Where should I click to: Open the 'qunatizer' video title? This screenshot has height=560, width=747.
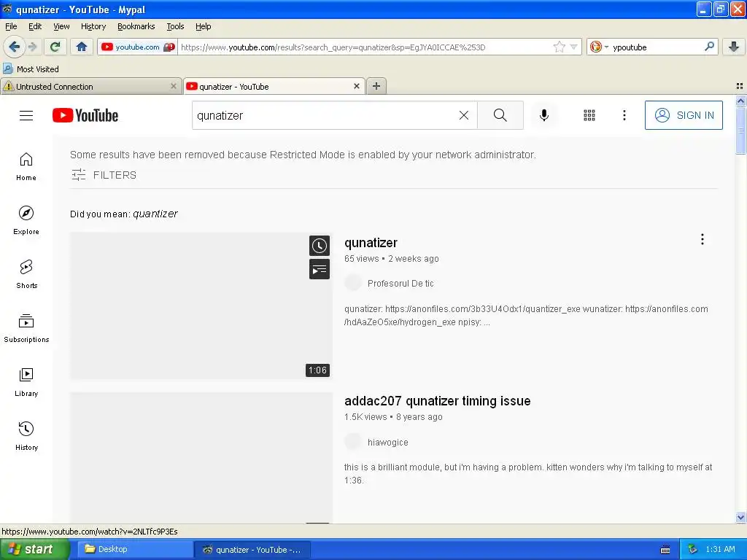371,243
